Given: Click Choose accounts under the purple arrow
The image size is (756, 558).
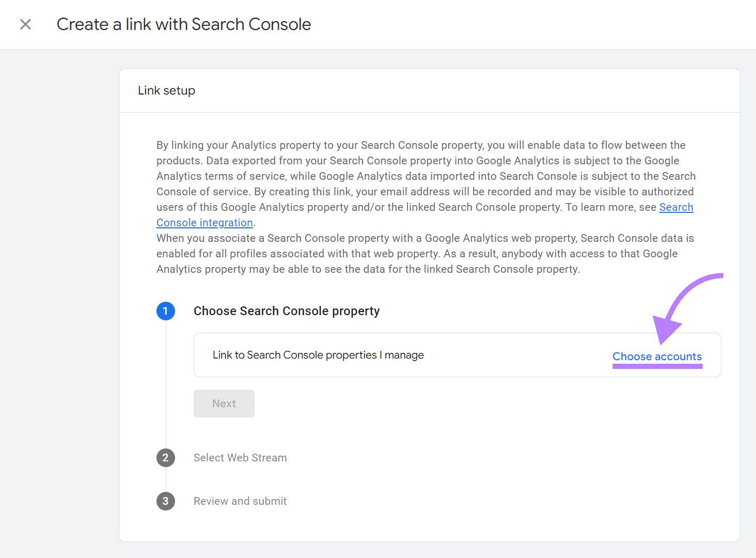Looking at the screenshot, I should (657, 357).
